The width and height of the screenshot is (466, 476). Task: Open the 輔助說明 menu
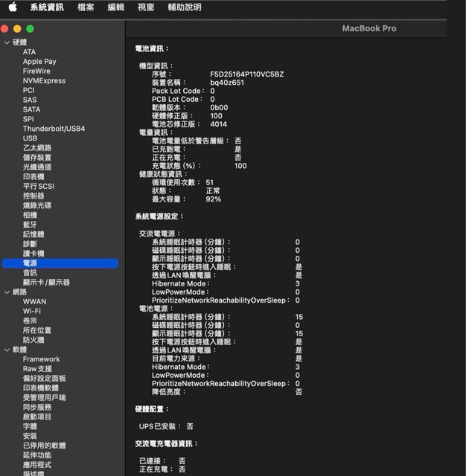(185, 7)
